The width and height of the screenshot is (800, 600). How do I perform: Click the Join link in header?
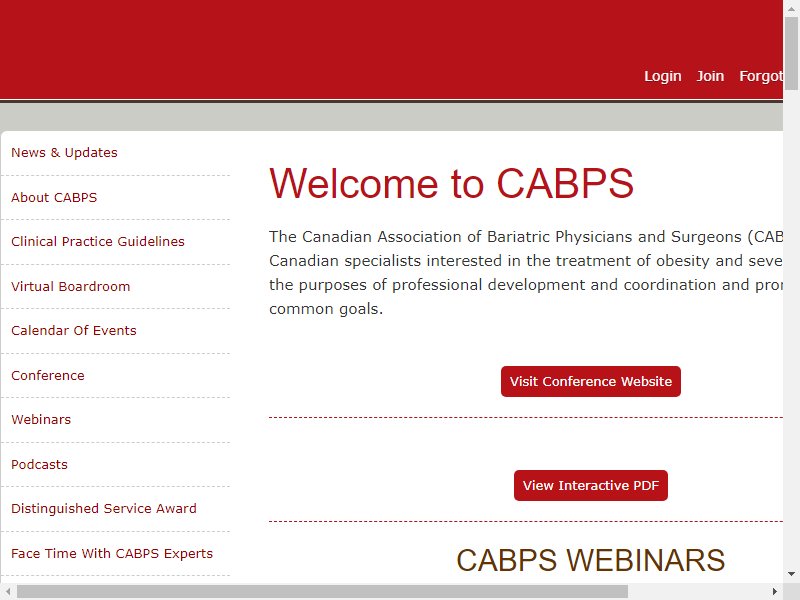coord(710,76)
